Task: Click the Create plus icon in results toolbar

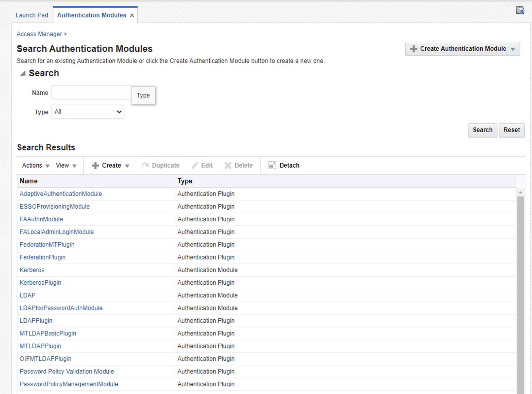Action: coord(95,166)
